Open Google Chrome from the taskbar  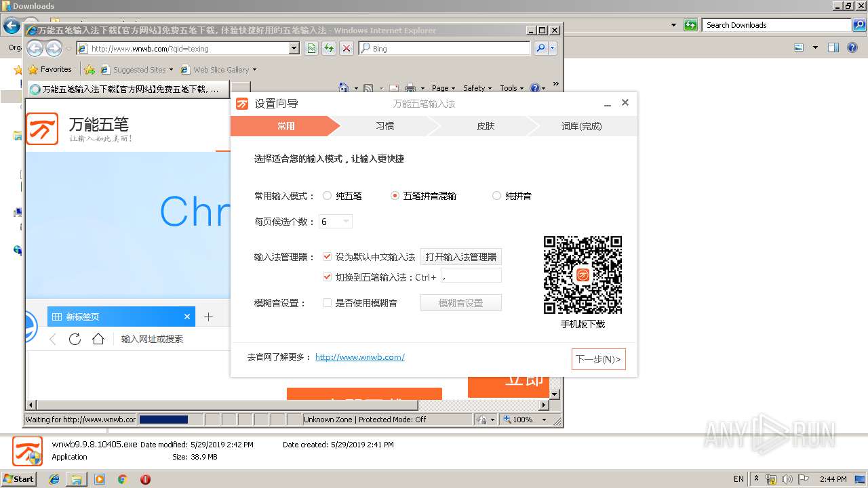click(122, 479)
